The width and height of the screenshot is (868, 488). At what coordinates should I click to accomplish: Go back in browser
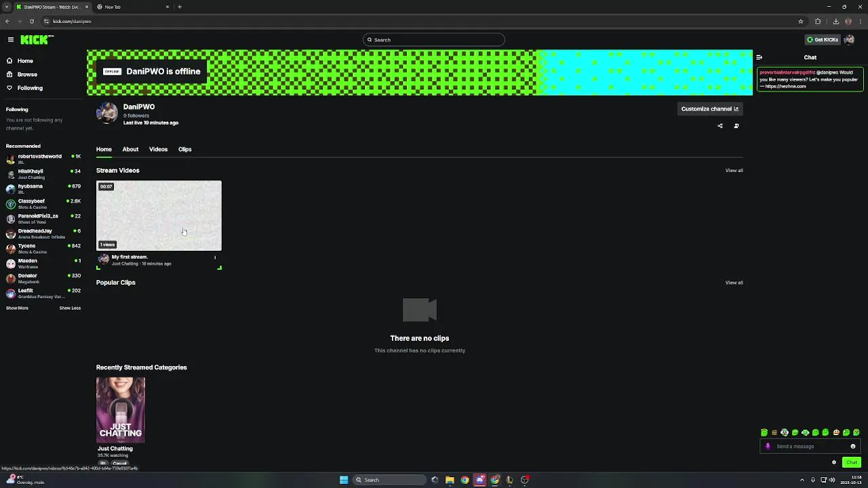coord(7,21)
